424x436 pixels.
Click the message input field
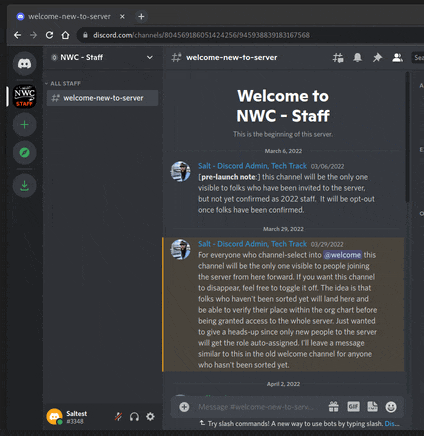pos(256,407)
